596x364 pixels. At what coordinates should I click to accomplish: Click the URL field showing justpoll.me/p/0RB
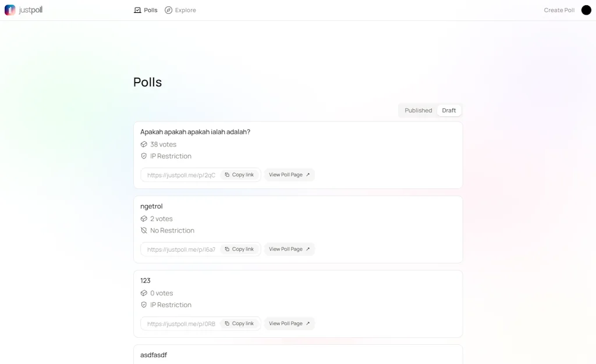(x=180, y=323)
